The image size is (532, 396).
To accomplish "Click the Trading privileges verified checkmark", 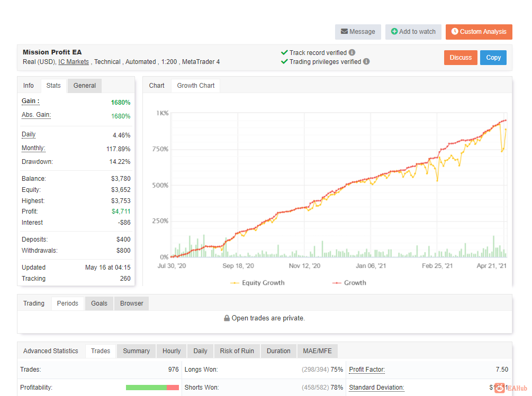I will [284, 62].
